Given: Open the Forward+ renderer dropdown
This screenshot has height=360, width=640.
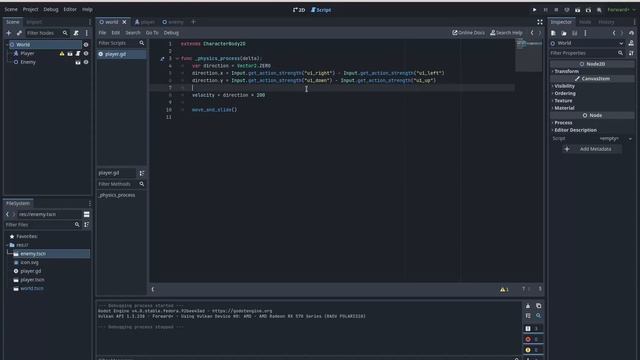Looking at the screenshot, I should [621, 10].
